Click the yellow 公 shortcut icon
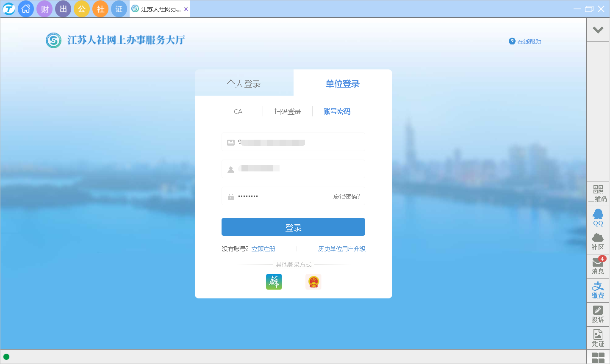The height and width of the screenshot is (364, 610). click(82, 9)
